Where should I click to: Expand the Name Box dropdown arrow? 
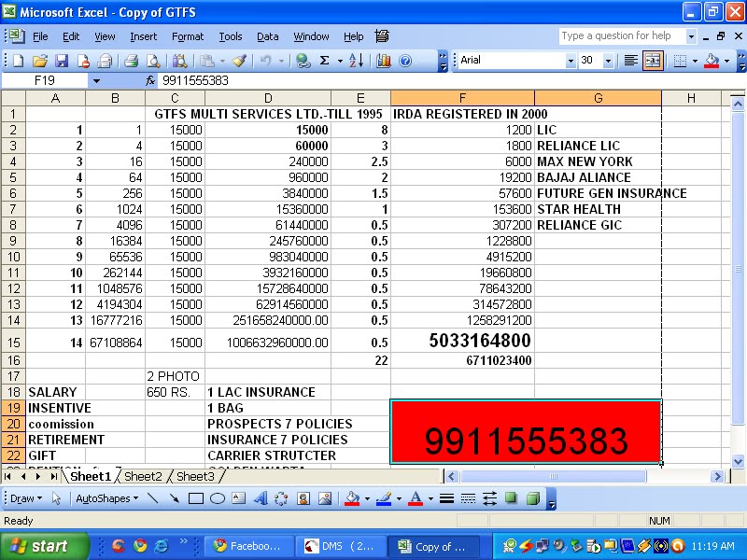96,81
